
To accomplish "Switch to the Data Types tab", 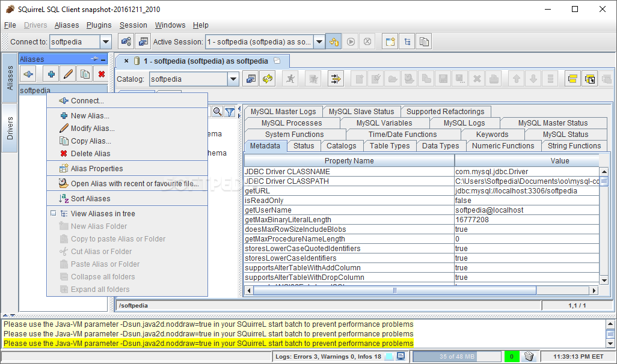I will pos(440,146).
